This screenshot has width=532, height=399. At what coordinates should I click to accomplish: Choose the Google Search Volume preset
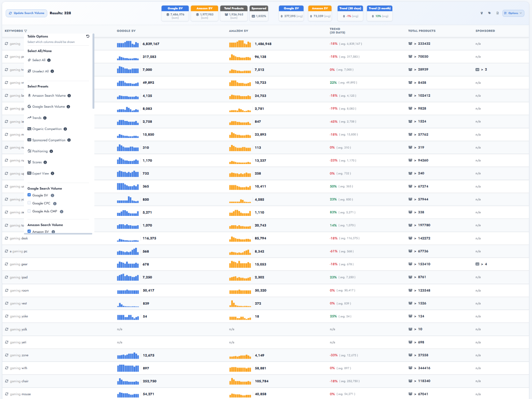[46, 106]
